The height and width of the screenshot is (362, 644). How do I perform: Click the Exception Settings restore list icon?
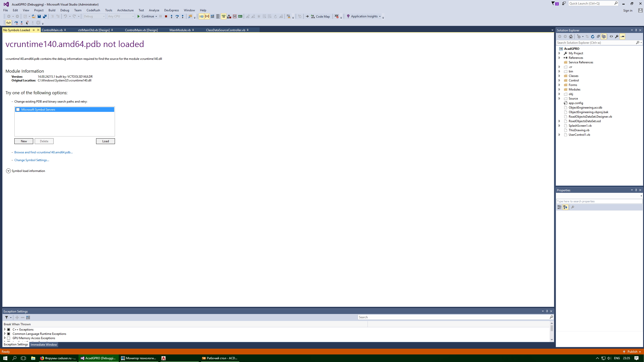tap(28, 318)
